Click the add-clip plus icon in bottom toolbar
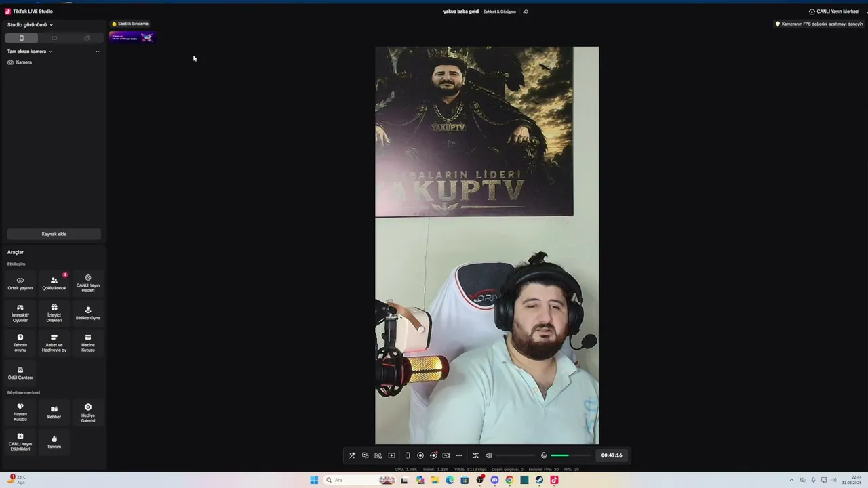 (391, 455)
